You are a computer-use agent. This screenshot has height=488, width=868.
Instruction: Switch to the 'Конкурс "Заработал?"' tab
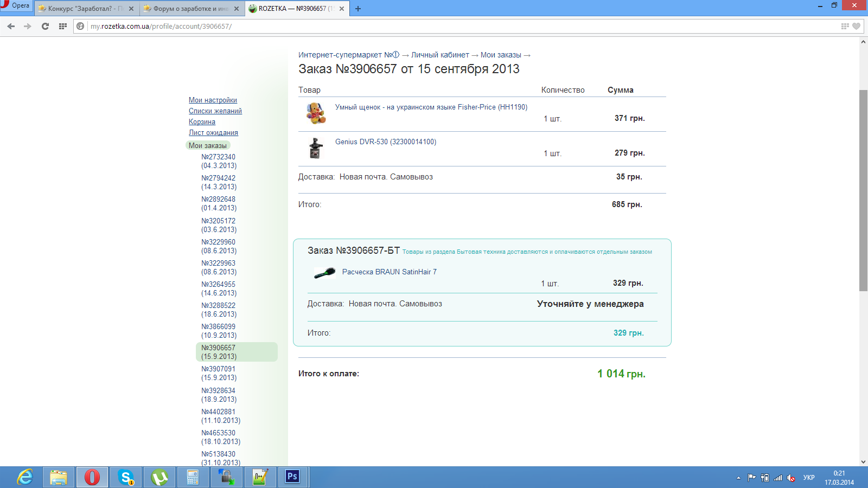[x=86, y=9]
